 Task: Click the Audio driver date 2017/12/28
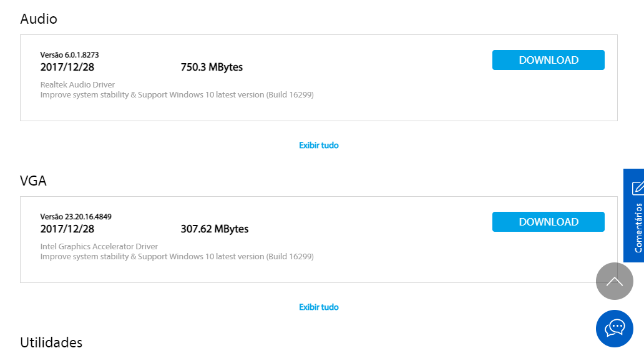(67, 67)
